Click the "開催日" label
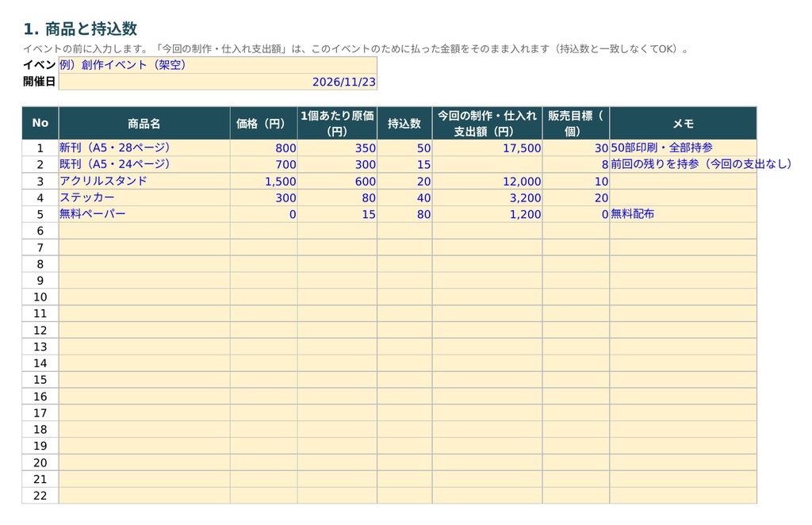The image size is (812, 525). tap(40, 81)
